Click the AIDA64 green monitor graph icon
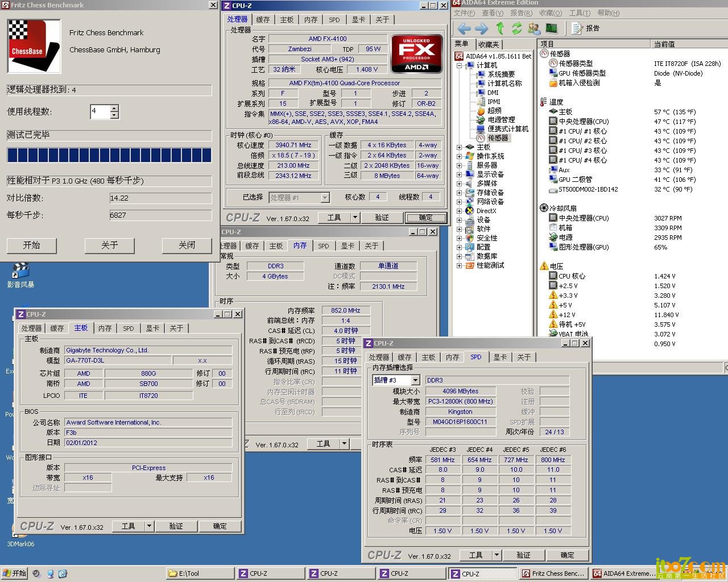728x582 pixels. click(x=551, y=28)
